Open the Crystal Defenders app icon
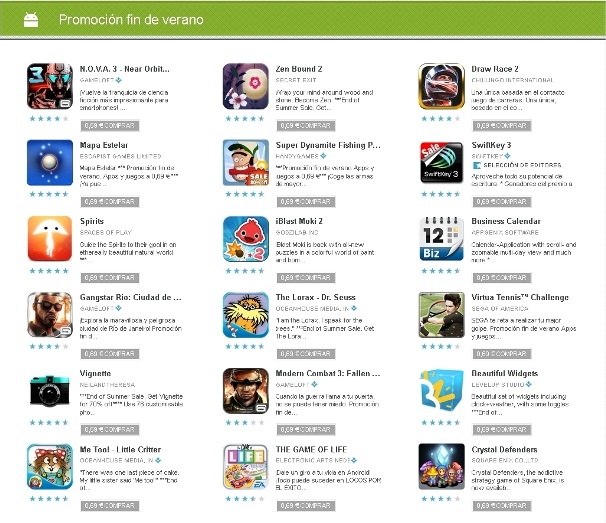The height and width of the screenshot is (523, 606). [x=441, y=467]
